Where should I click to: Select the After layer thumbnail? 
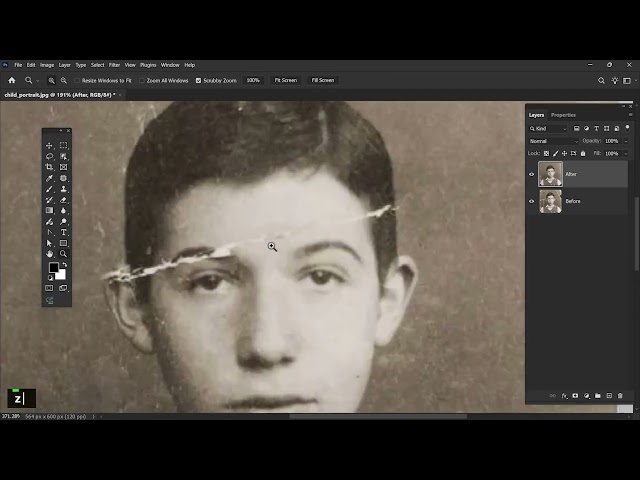point(550,174)
